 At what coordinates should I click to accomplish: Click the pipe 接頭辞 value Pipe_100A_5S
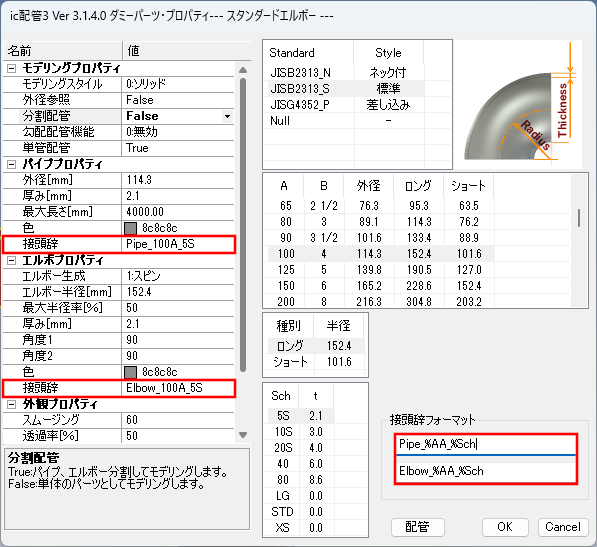click(178, 244)
